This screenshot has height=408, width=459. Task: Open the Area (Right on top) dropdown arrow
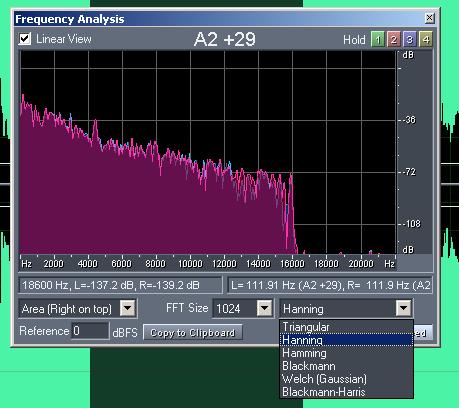tap(128, 308)
